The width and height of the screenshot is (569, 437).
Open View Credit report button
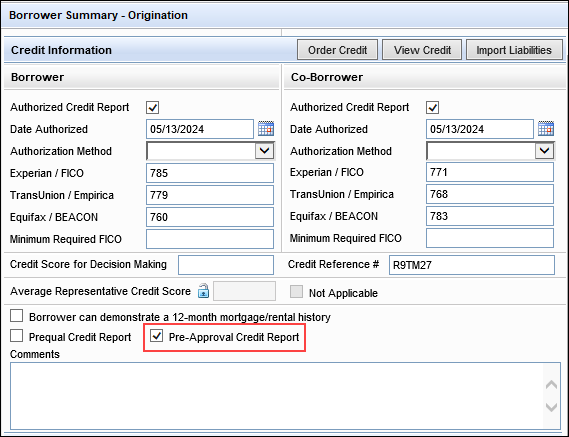(x=422, y=50)
